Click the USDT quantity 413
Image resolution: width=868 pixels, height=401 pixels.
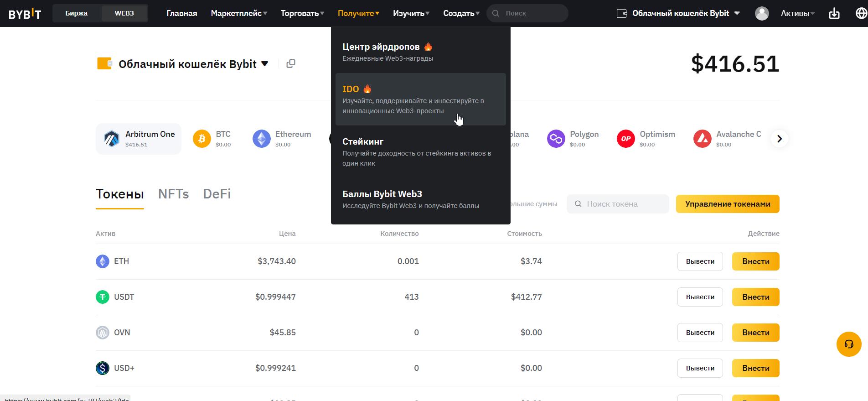click(x=412, y=297)
